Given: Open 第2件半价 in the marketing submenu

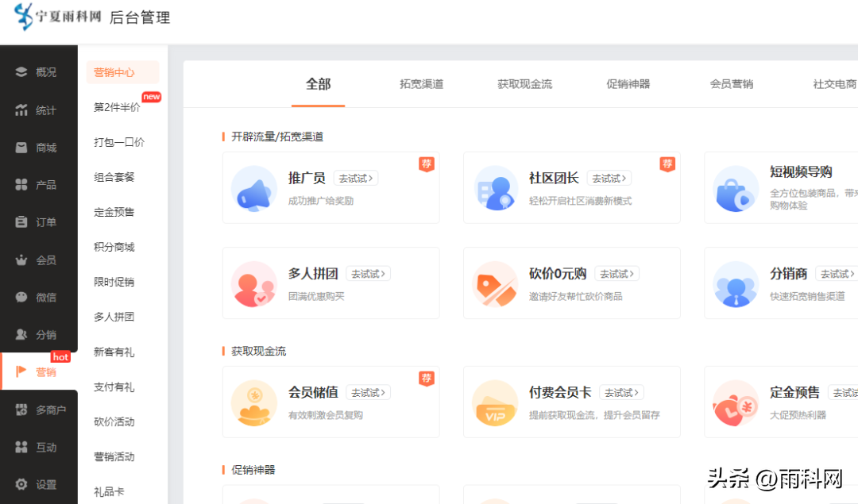Looking at the screenshot, I should (x=117, y=107).
